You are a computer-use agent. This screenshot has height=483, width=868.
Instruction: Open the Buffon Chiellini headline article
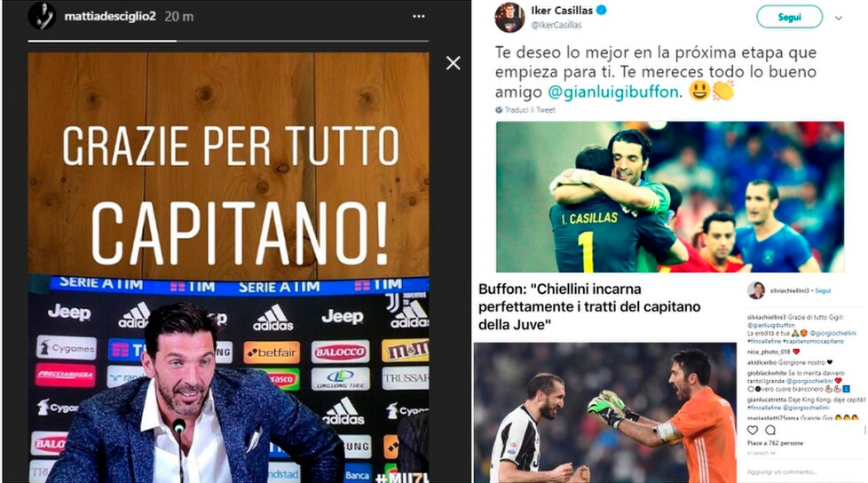click(589, 307)
